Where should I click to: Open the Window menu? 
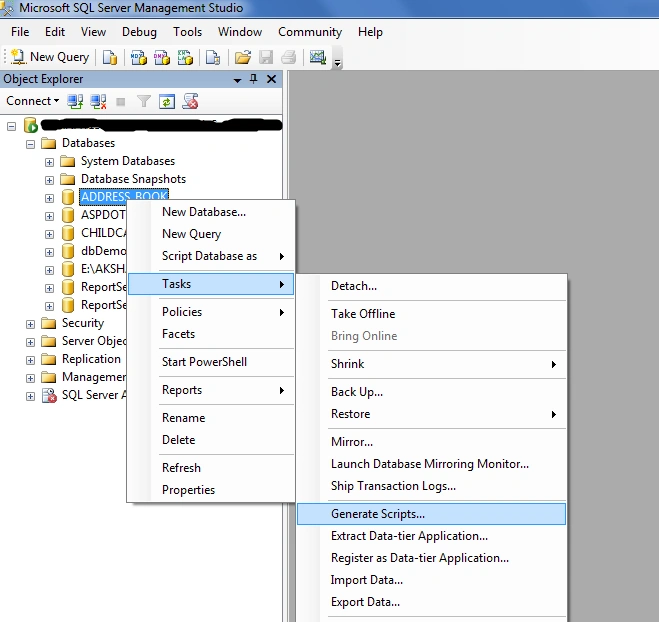pyautogui.click(x=240, y=32)
